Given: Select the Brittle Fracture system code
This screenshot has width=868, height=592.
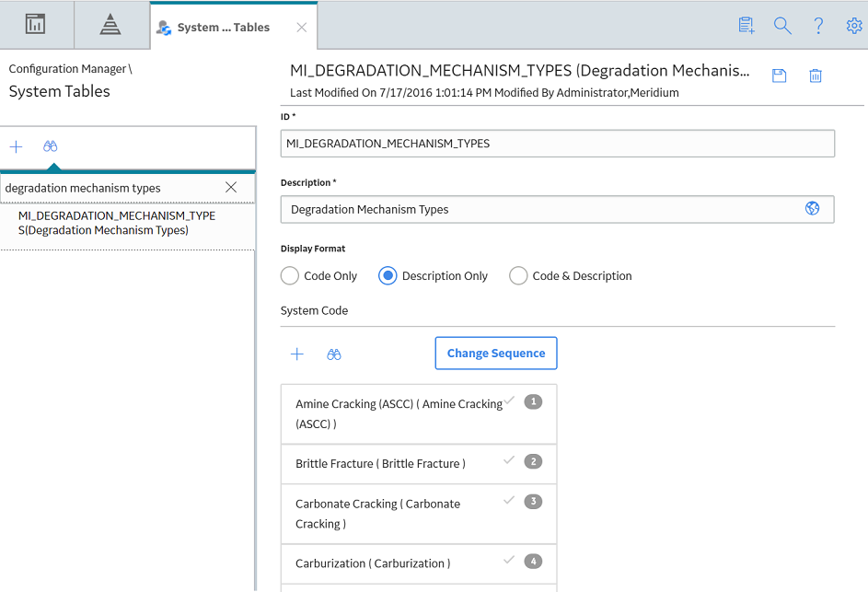Looking at the screenshot, I should pyautogui.click(x=419, y=464).
